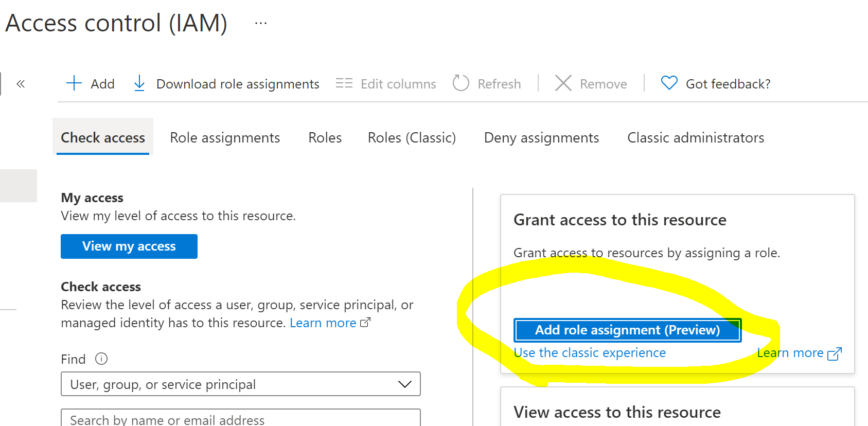Select the Edit columns icon
This screenshot has height=426, width=868.
[x=343, y=83]
